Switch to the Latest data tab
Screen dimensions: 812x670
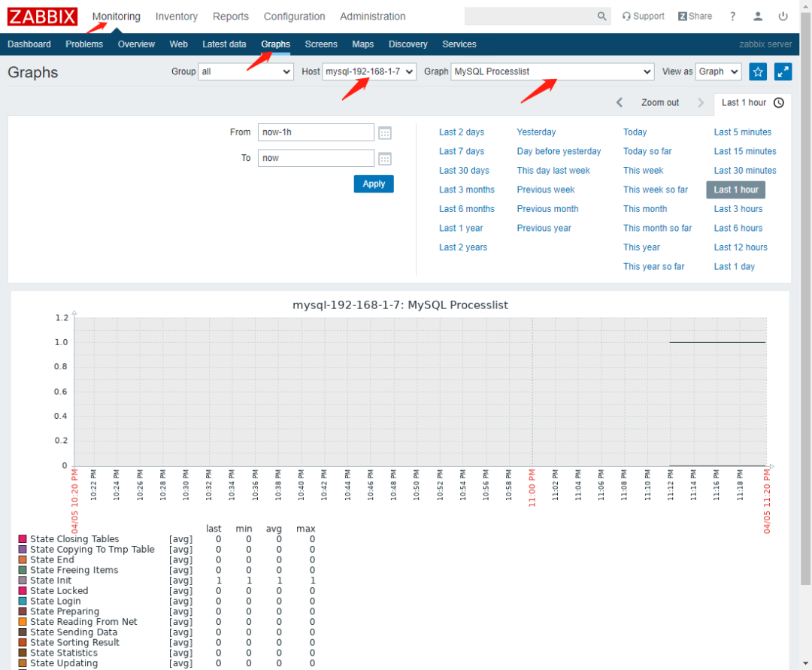click(x=224, y=44)
